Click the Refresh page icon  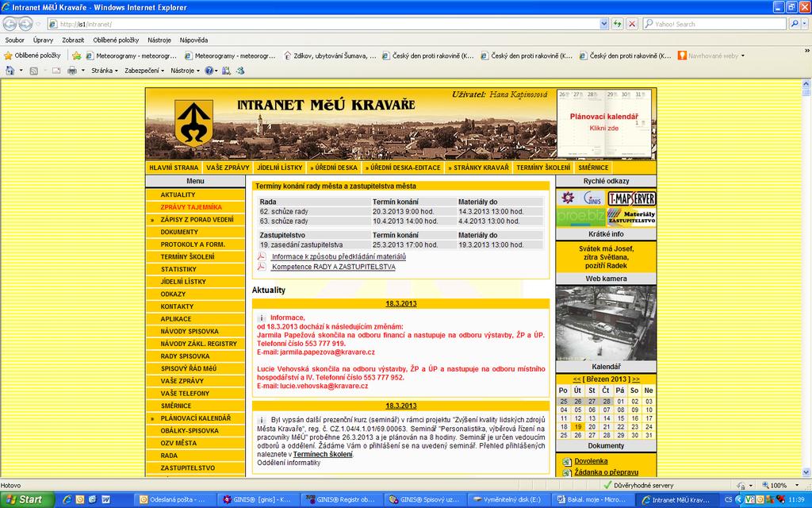617,24
